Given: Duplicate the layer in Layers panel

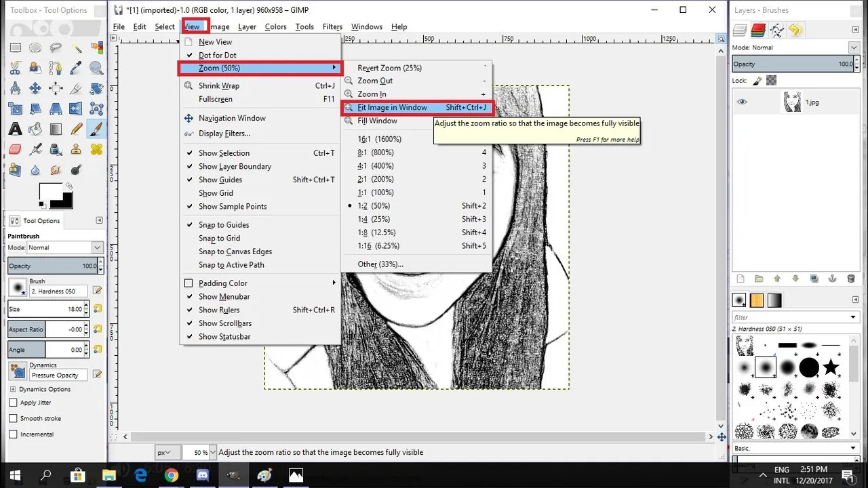Looking at the screenshot, I should [814, 279].
